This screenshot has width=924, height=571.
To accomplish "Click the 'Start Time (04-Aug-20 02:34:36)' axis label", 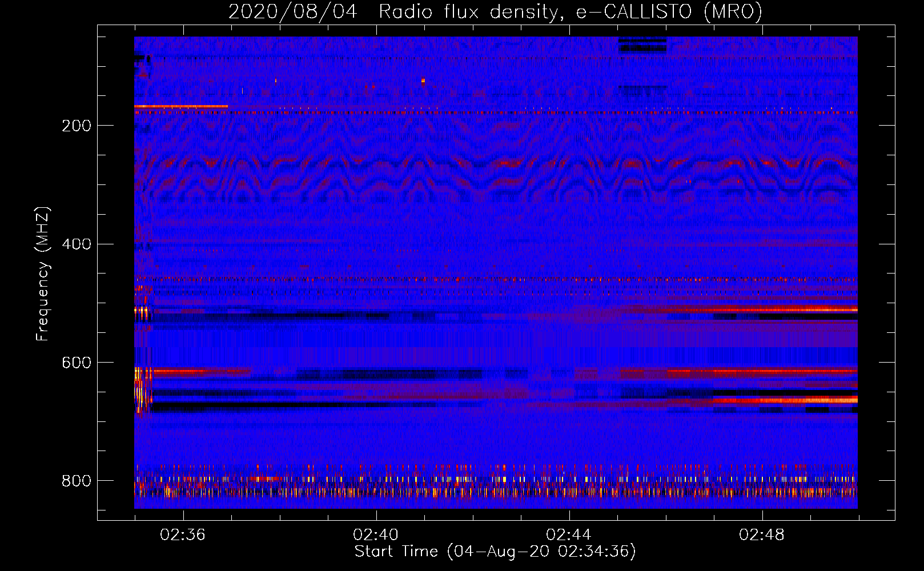I will click(495, 552).
